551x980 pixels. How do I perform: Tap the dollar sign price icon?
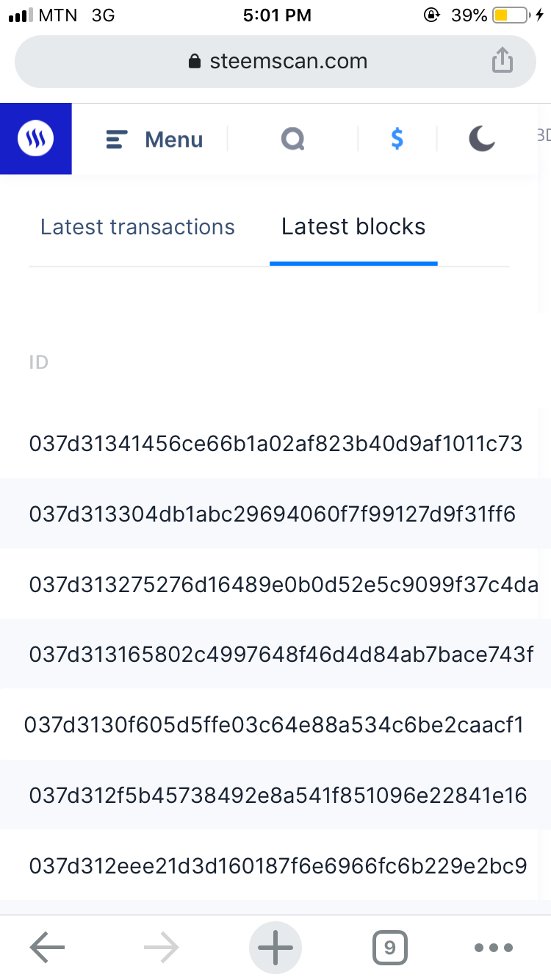click(397, 139)
